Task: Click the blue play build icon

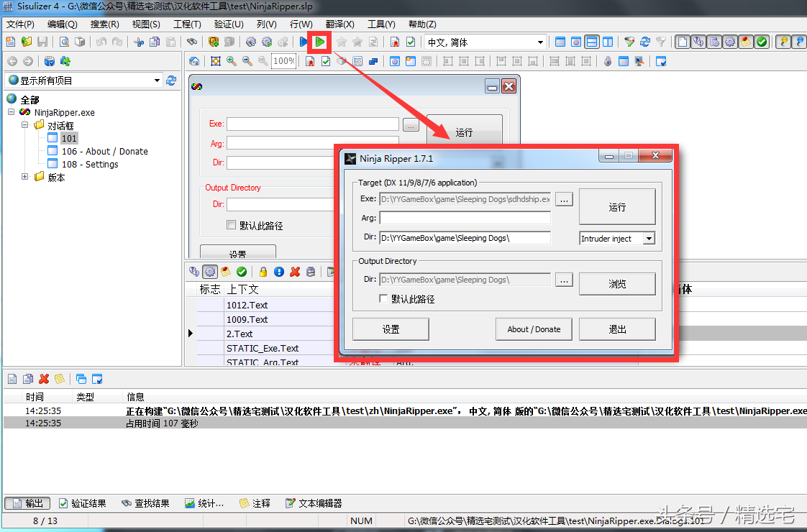Action: point(304,42)
